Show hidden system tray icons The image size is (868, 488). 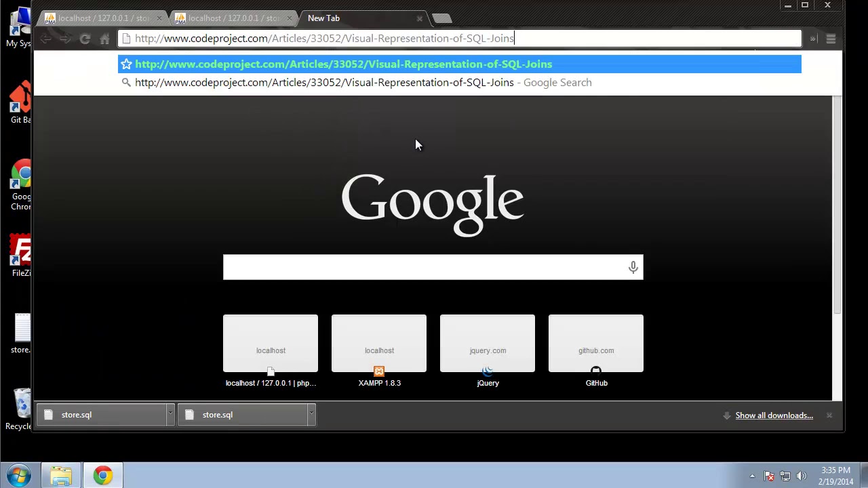pos(752,476)
